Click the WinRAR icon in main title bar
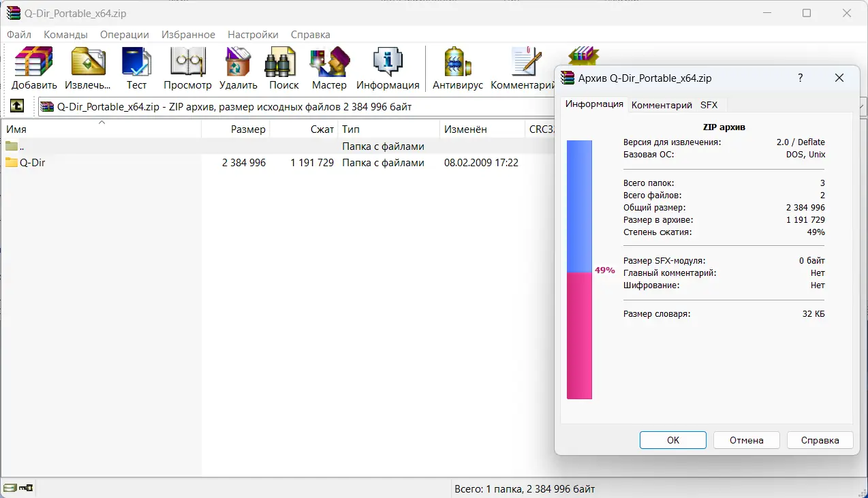 tap(13, 13)
